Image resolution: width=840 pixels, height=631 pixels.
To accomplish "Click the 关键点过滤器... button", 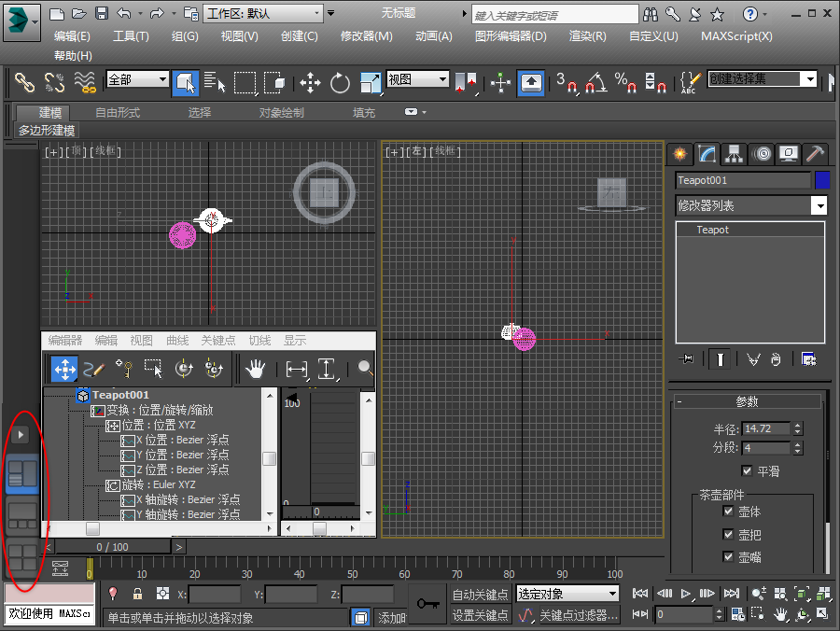I will coord(579,615).
